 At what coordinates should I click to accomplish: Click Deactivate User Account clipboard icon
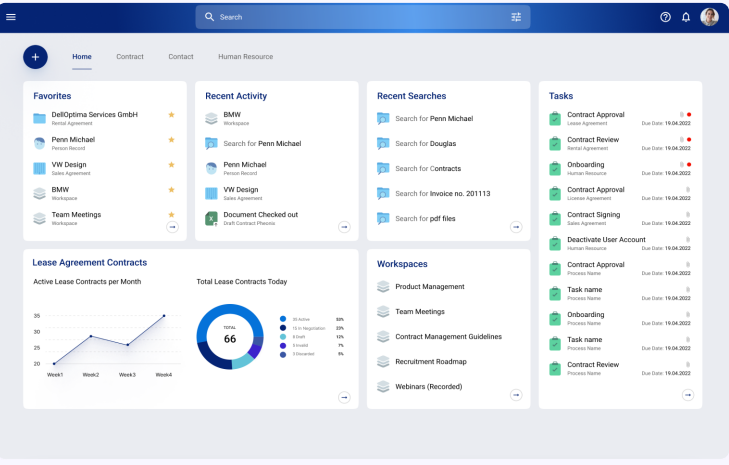555,243
